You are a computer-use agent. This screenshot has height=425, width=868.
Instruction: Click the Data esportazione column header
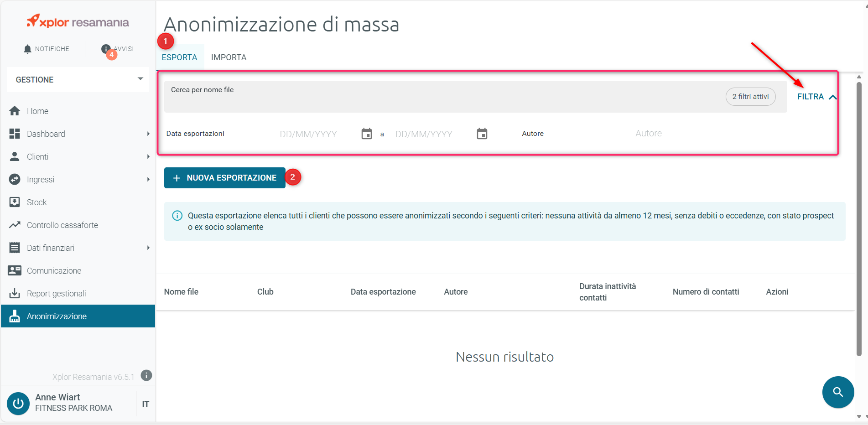point(383,292)
